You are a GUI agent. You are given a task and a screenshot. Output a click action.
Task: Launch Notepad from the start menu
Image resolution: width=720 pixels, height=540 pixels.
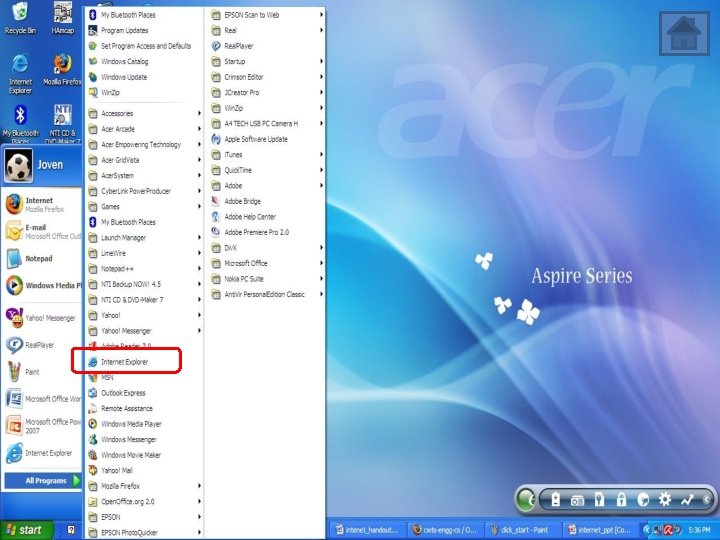(x=42, y=259)
